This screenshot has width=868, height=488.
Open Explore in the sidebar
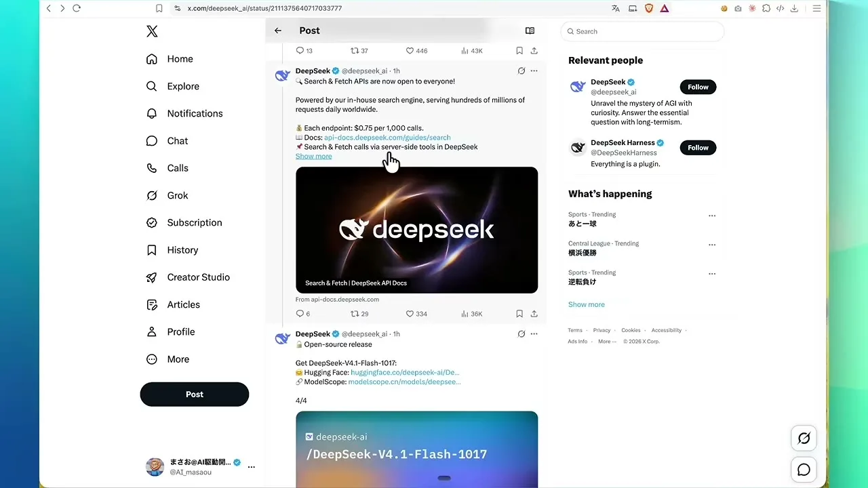(173, 86)
